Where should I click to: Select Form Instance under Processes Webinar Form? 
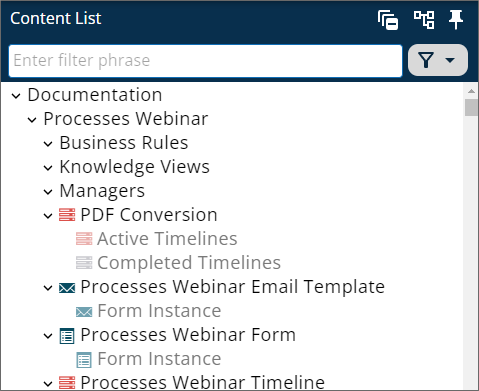[159, 359]
